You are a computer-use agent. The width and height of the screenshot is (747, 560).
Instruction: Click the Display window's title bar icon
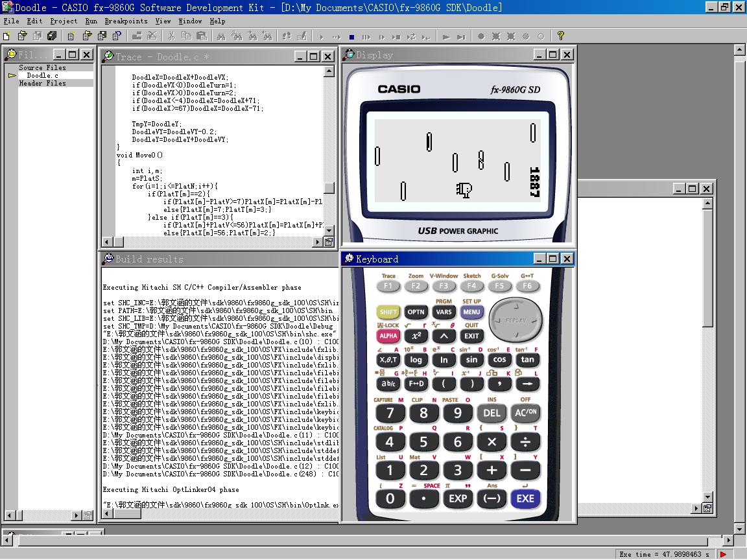coord(350,54)
